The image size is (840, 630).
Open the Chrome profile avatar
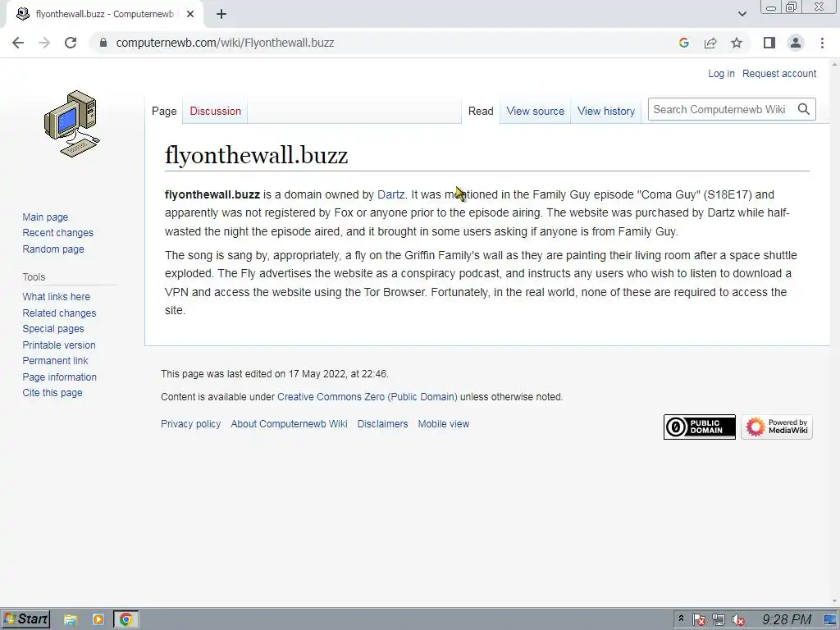796,43
